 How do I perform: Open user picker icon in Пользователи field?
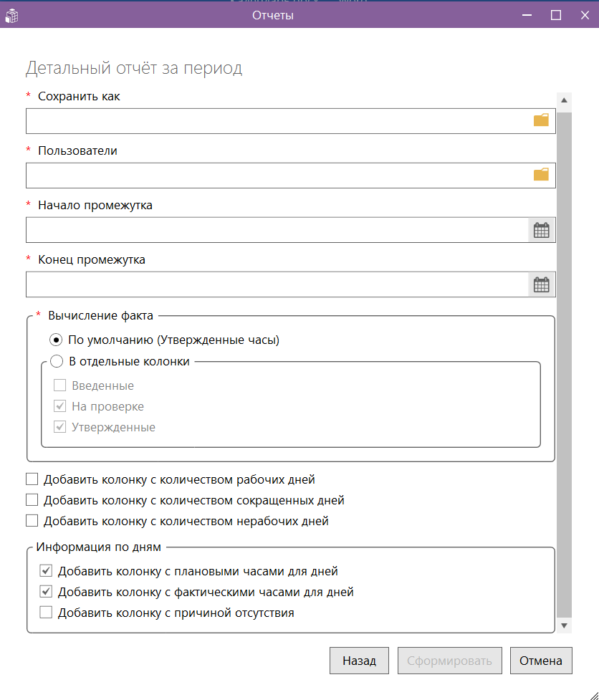(x=541, y=175)
